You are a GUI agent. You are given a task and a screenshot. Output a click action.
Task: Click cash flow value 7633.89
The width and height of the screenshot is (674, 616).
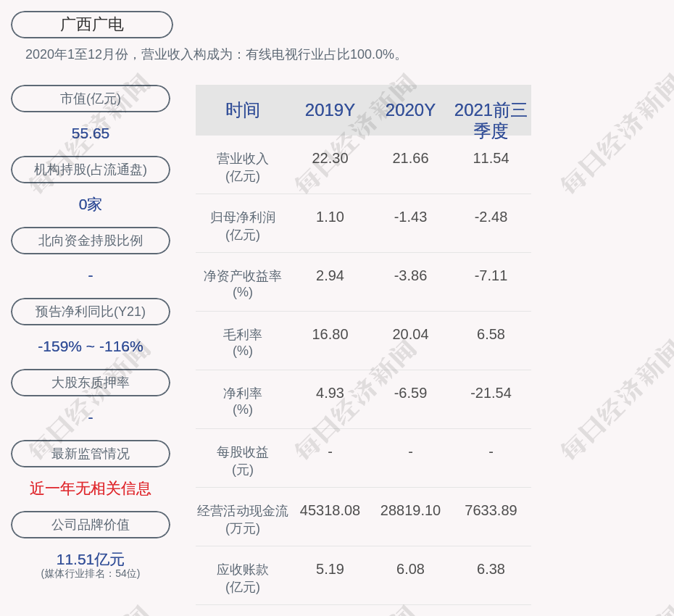pos(491,511)
